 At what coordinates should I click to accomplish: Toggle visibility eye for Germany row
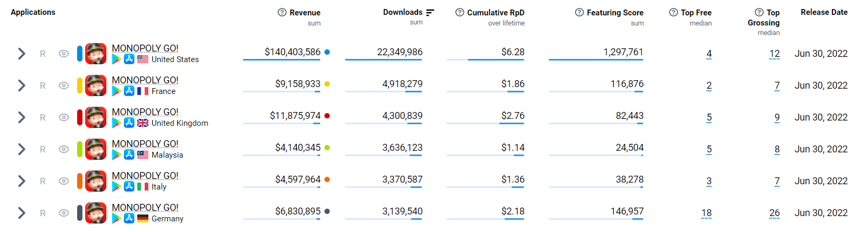tap(64, 213)
